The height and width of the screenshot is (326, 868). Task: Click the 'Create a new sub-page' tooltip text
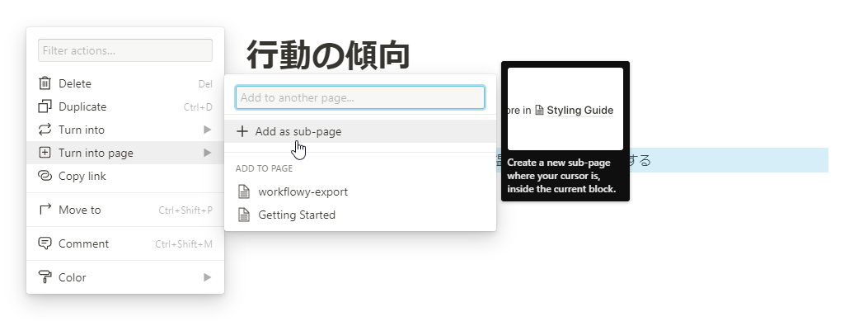(561, 176)
